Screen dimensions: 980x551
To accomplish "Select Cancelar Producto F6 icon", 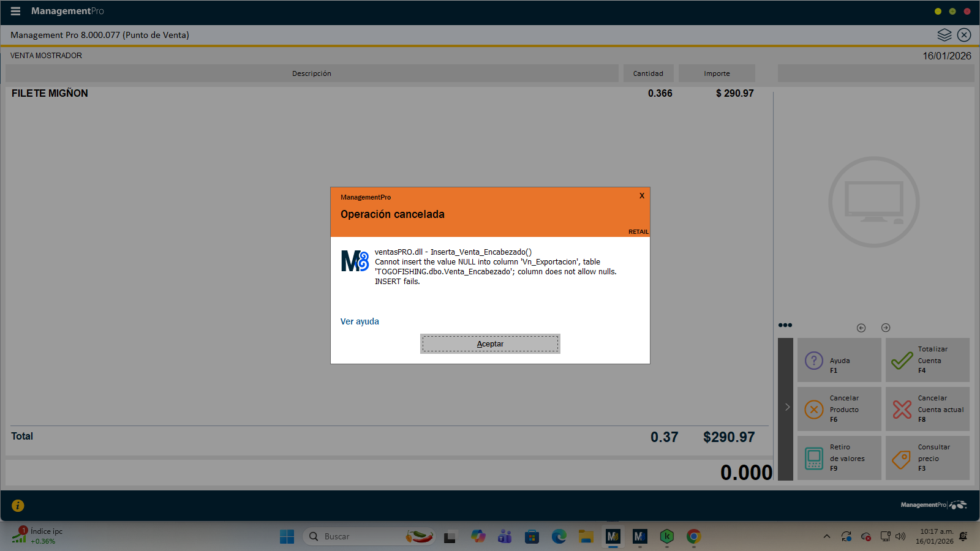I will (813, 409).
